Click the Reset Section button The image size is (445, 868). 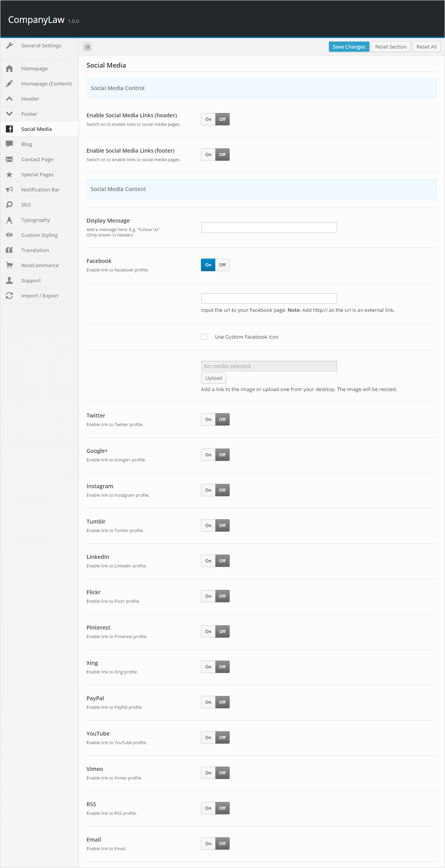[391, 47]
